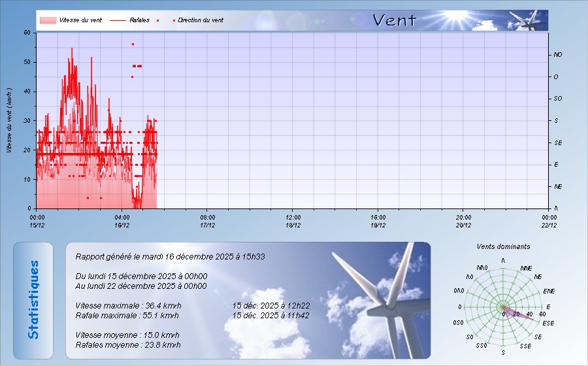Select the NNE label on the wind rose
This screenshot has width=588, height=366.
(x=527, y=269)
